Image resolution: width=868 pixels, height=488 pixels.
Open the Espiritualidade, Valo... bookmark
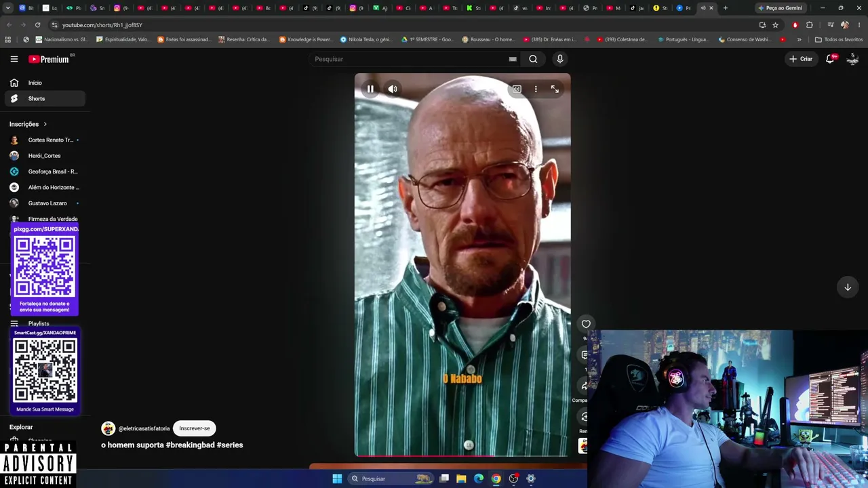click(x=123, y=39)
